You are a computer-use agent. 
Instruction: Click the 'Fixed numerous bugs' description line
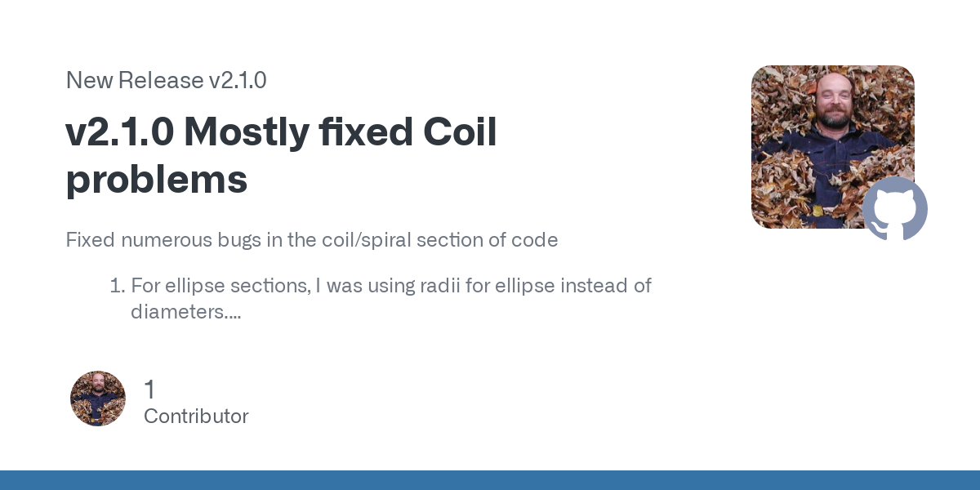[311, 240]
